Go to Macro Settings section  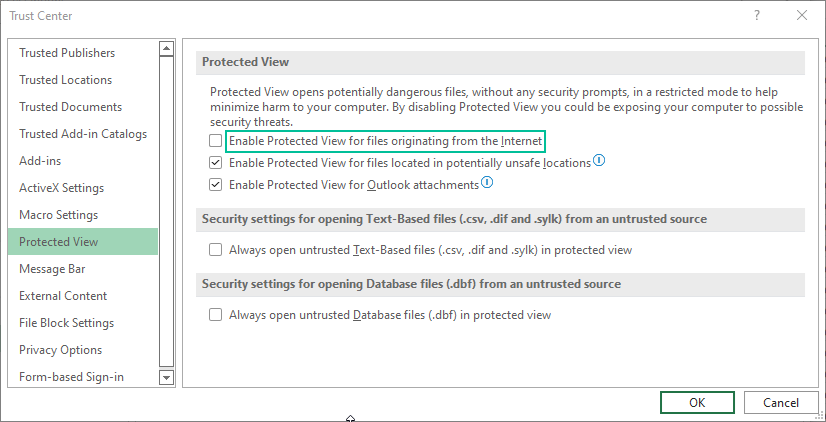tap(58, 215)
